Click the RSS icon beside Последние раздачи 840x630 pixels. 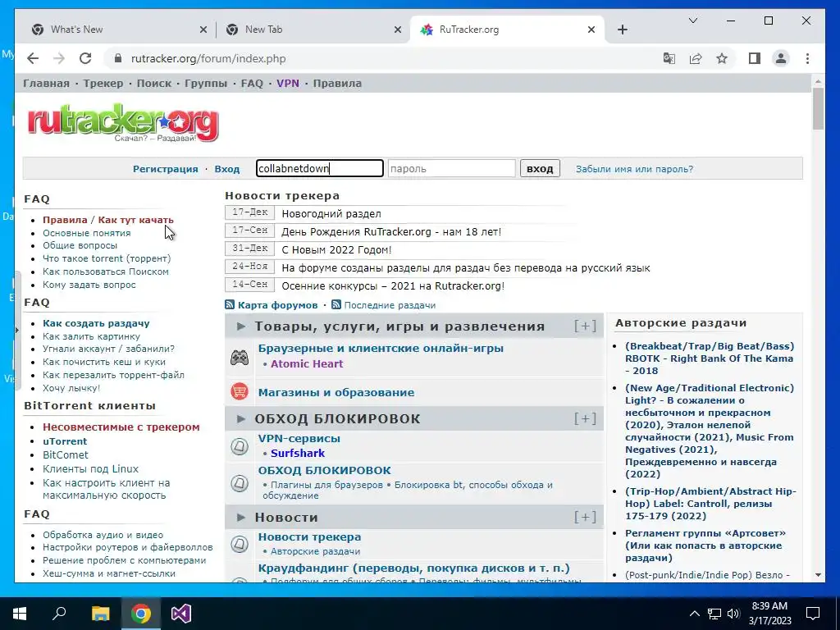[336, 305]
